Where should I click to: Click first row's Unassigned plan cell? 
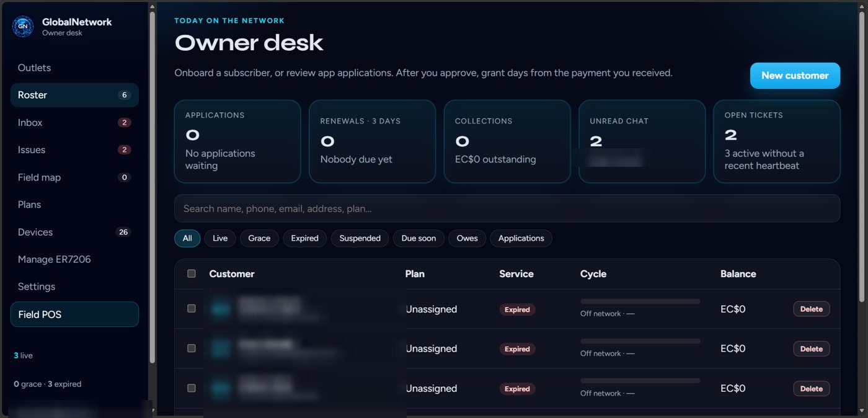click(x=431, y=309)
